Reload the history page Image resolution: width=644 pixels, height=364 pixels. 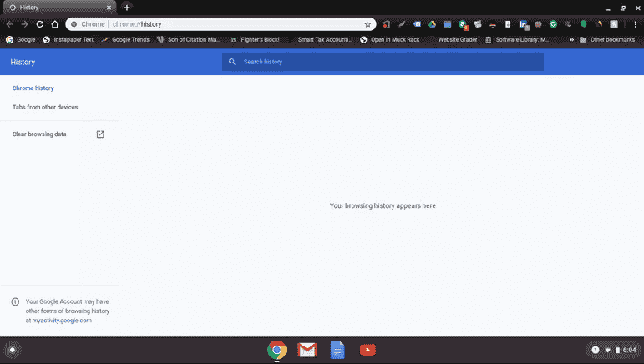point(39,24)
